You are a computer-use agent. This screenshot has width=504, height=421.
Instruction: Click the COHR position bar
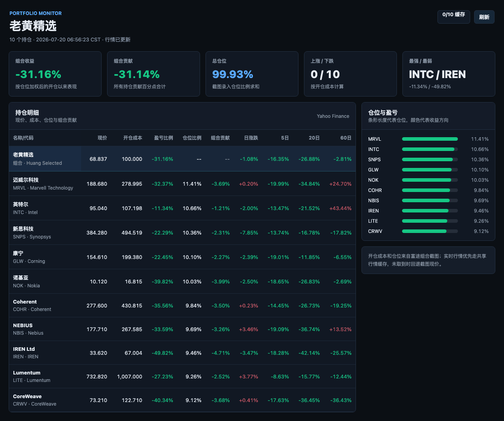point(430,190)
